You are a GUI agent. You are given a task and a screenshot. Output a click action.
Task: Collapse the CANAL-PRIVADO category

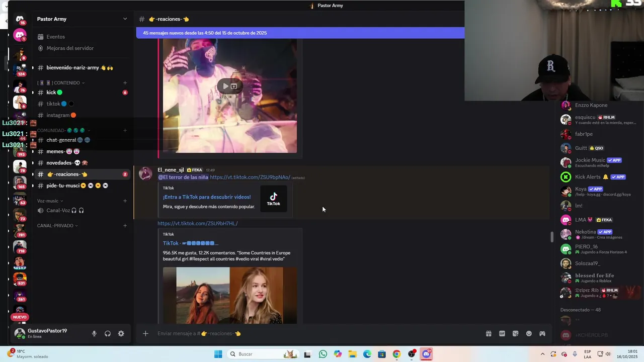click(x=57, y=225)
